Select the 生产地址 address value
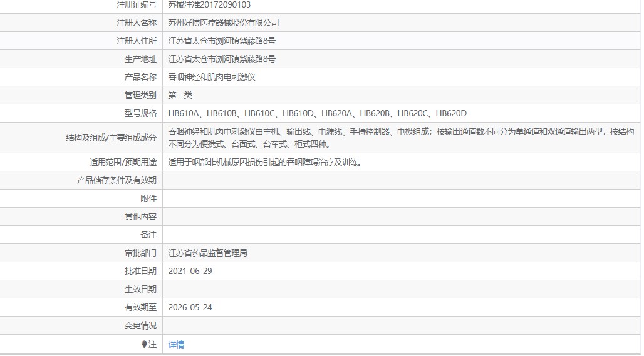Viewport: 644px width, 356px height. point(222,59)
